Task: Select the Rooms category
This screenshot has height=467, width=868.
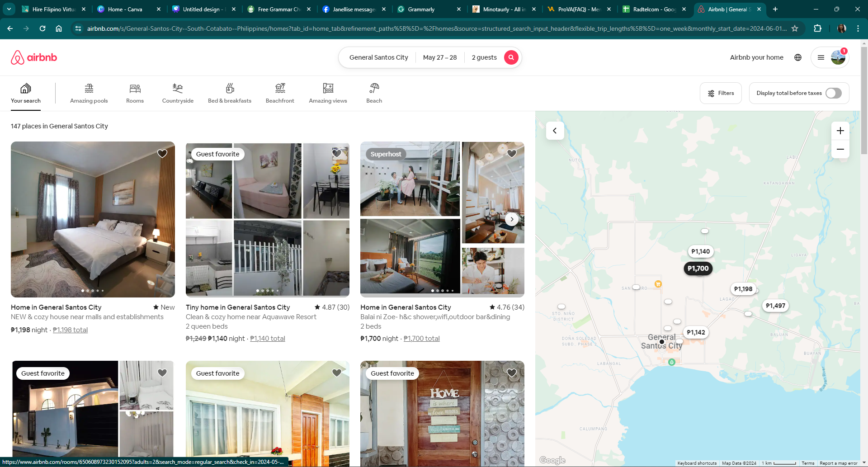Action: 135,94
